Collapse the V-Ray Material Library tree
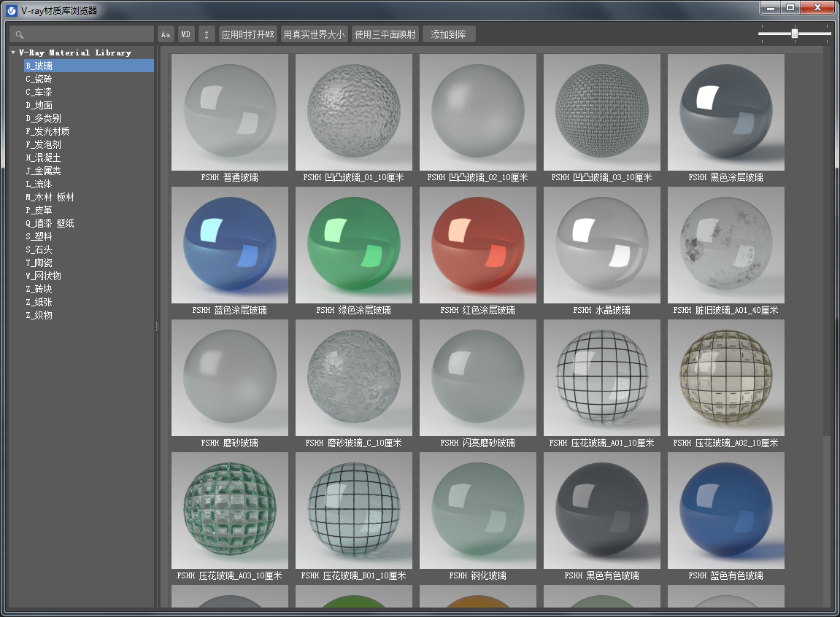Viewport: 840px width, 617px height. click(x=13, y=53)
